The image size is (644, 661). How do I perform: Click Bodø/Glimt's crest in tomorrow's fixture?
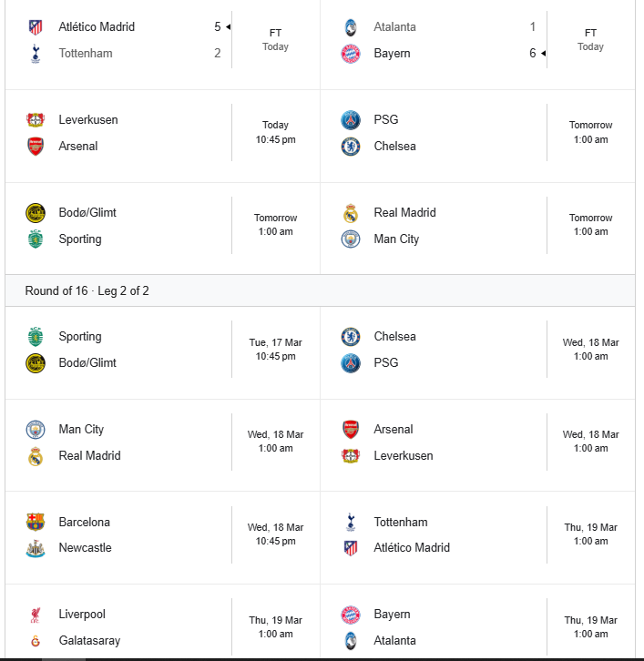coord(36,213)
